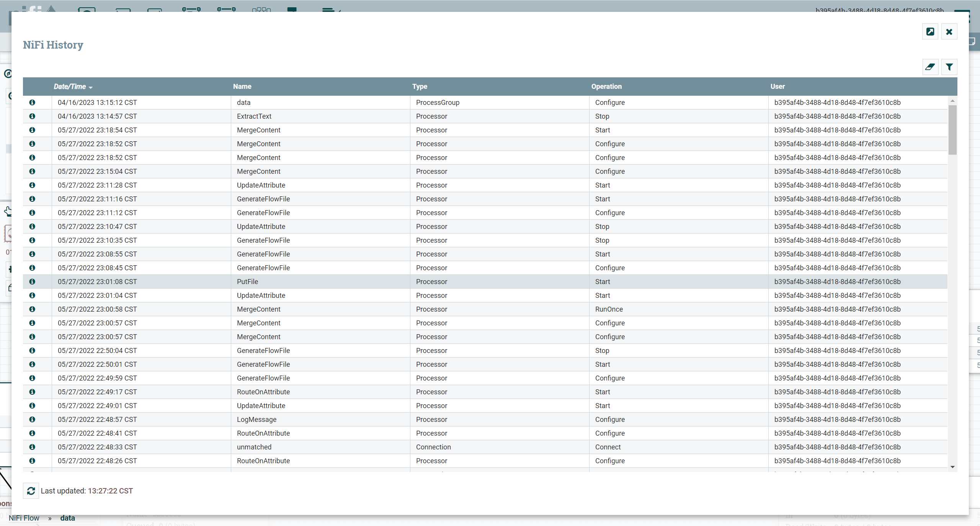Pop out the NiFi History dialog

point(930,32)
